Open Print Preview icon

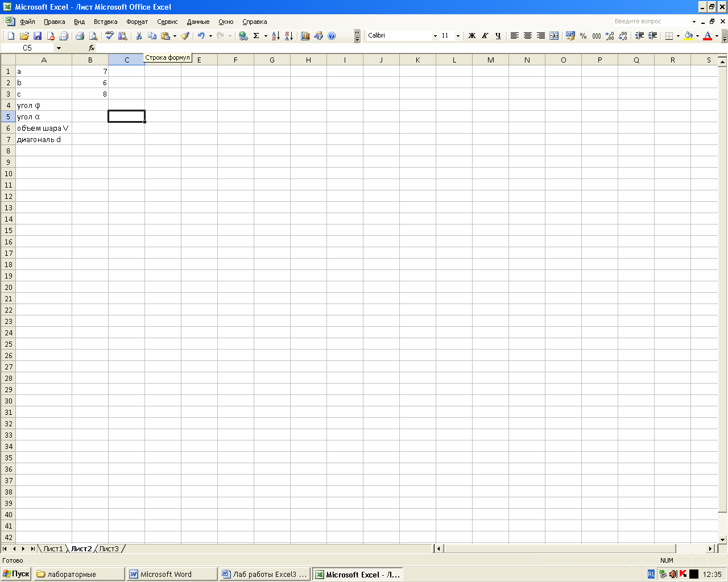[x=93, y=36]
